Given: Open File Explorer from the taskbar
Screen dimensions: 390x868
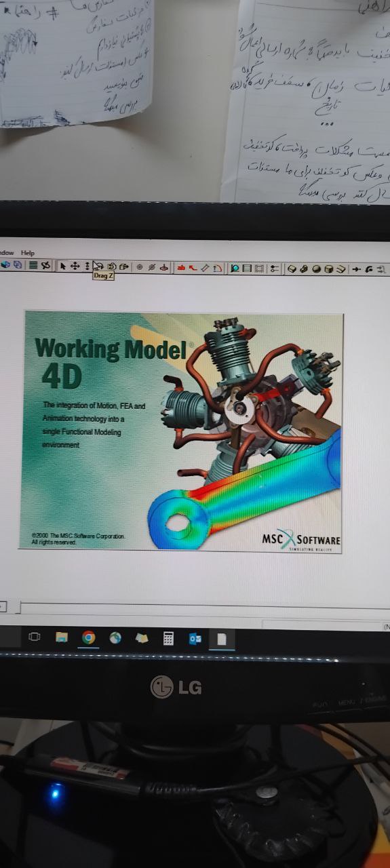Looking at the screenshot, I should [62, 637].
